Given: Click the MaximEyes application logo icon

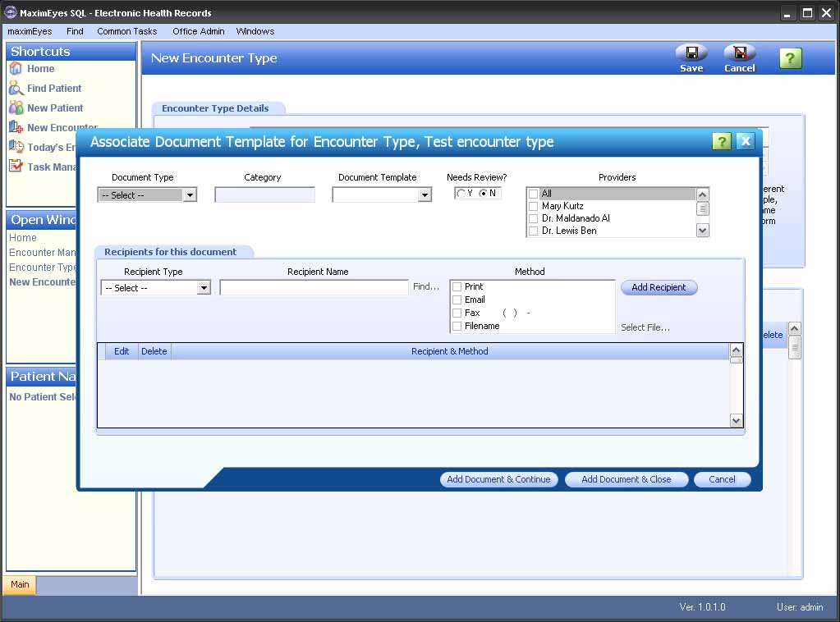Looking at the screenshot, I should pyautogui.click(x=10, y=12).
